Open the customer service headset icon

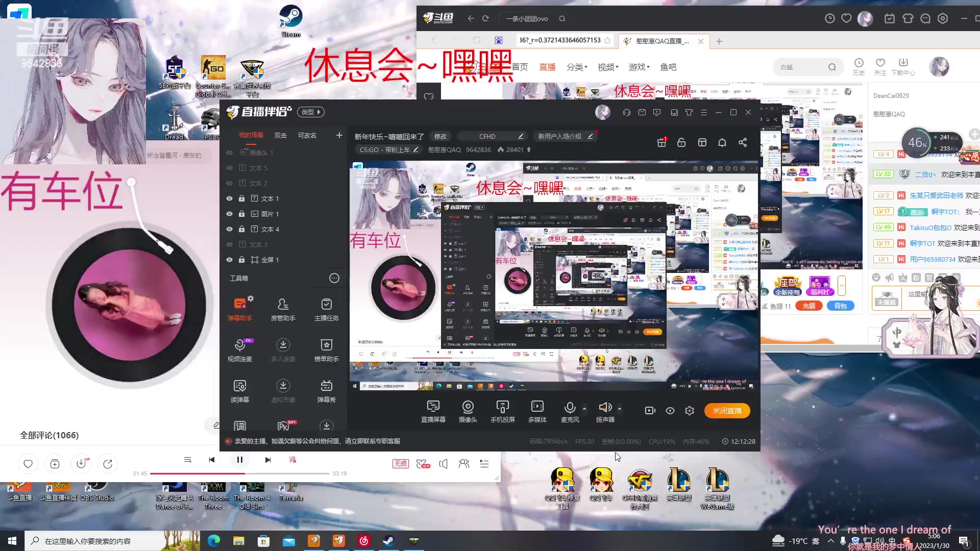pos(627,112)
